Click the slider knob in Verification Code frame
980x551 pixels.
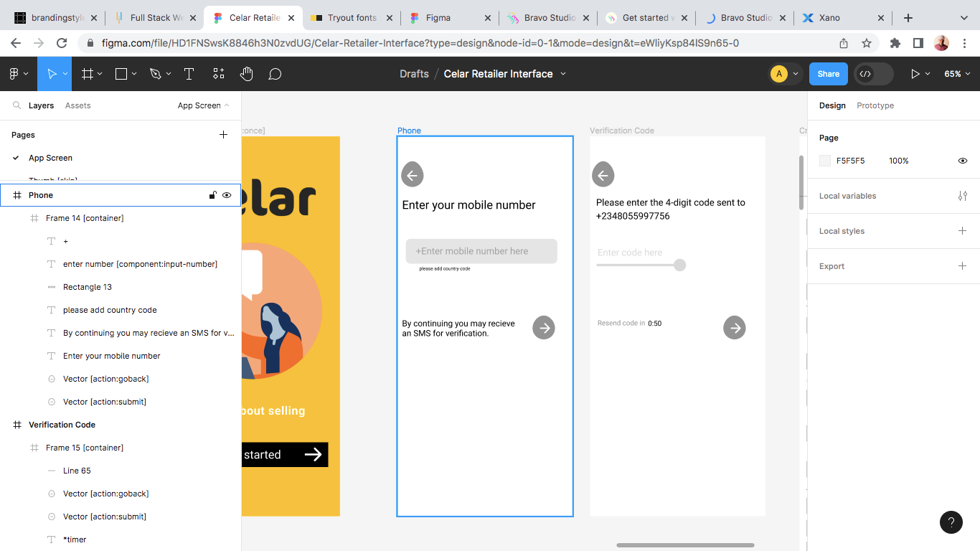(x=680, y=265)
